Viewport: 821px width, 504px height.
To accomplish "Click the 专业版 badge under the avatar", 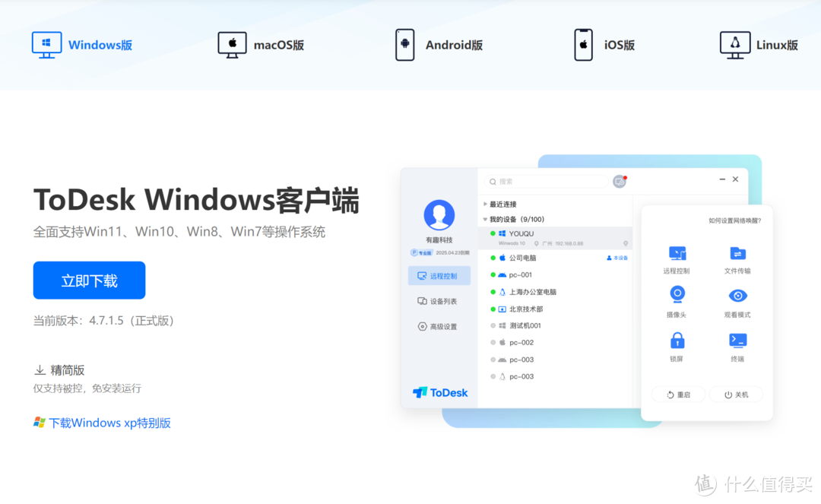I will [421, 253].
